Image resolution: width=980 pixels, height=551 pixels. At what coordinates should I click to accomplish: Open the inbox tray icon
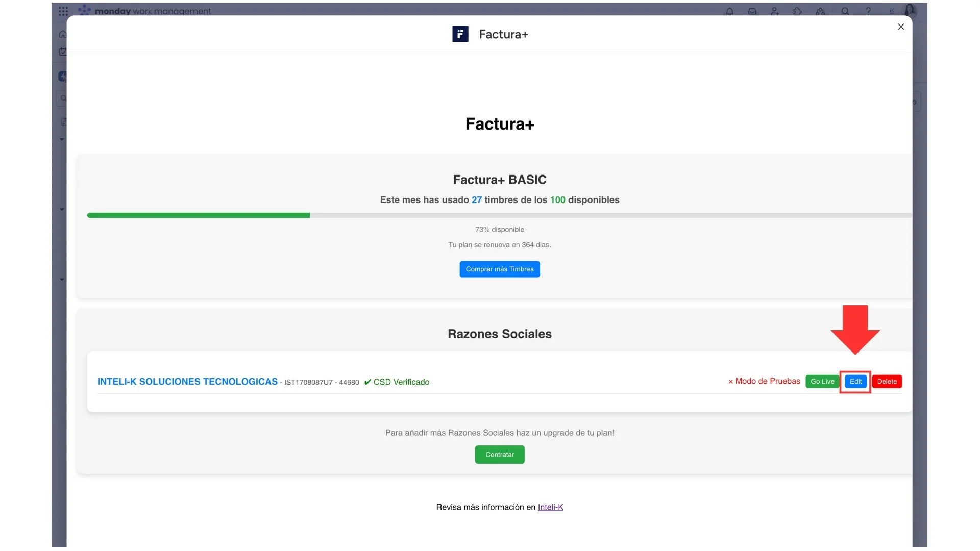click(752, 11)
